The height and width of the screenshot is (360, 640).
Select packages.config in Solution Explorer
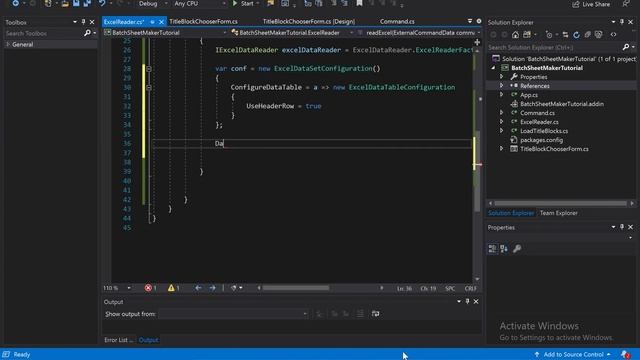[541, 140]
